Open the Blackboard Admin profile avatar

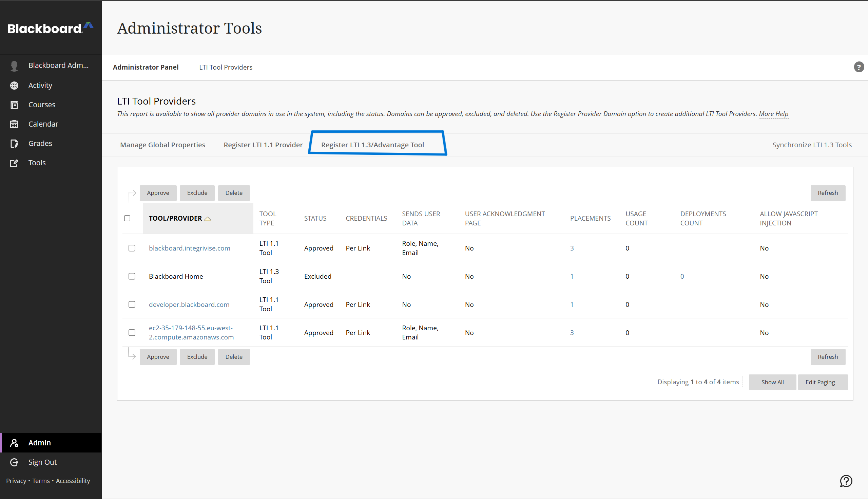pyautogui.click(x=14, y=66)
